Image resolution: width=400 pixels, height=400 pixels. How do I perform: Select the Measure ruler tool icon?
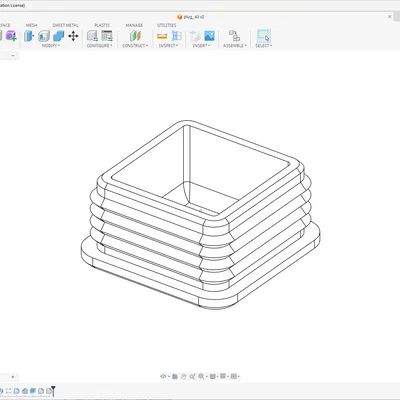point(162,36)
